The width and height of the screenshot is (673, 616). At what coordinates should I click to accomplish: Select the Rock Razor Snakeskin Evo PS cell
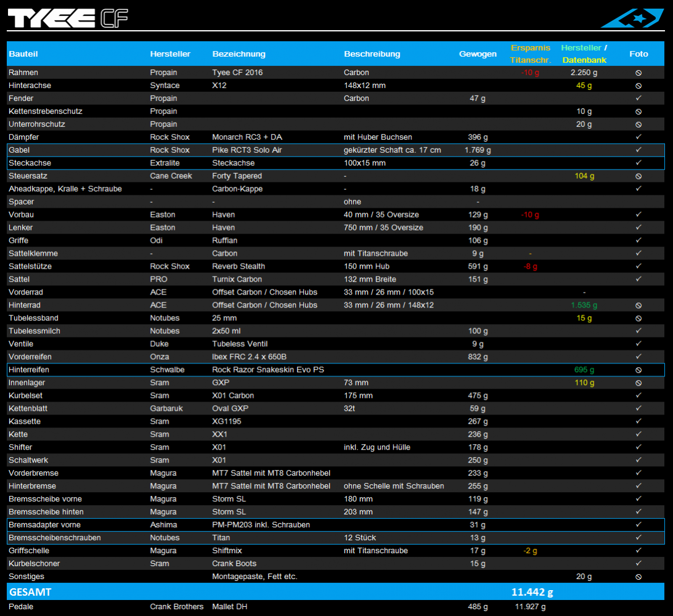click(x=268, y=370)
